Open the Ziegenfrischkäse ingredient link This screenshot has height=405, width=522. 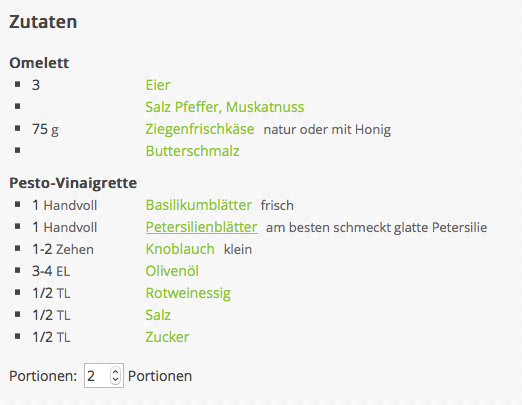click(x=200, y=129)
